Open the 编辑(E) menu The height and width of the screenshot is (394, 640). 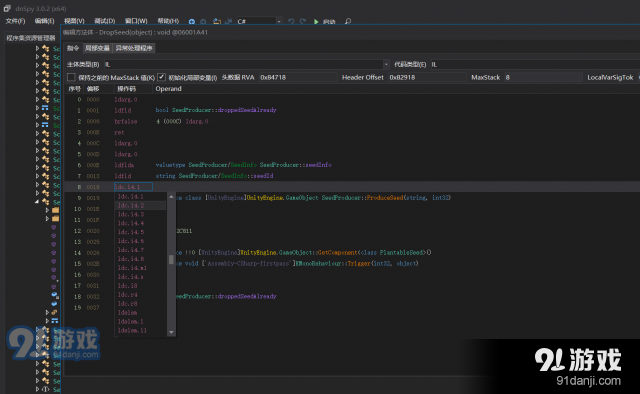pyautogui.click(x=44, y=21)
